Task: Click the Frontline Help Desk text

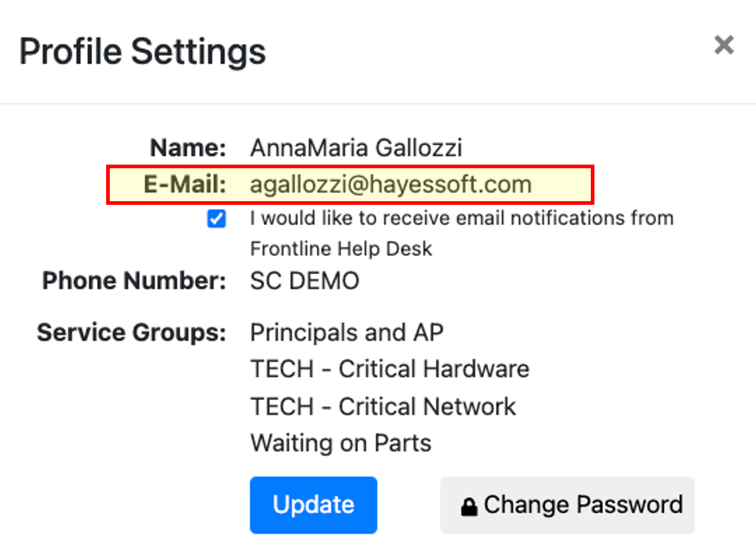Action: pyautogui.click(x=341, y=249)
